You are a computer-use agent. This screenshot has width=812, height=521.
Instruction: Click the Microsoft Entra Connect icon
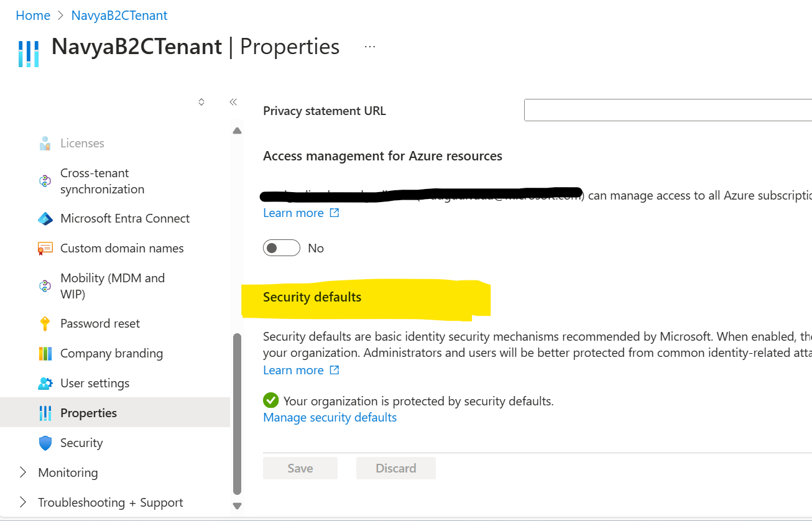pyautogui.click(x=45, y=219)
